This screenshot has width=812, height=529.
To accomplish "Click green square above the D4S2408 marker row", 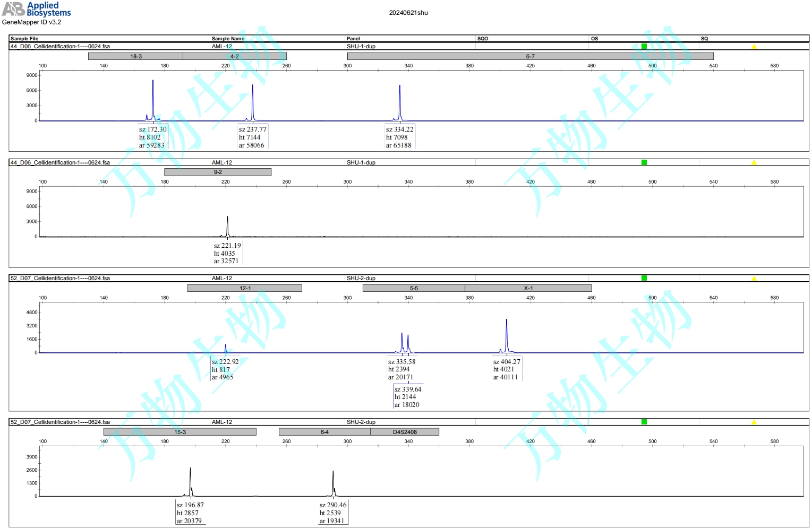I will [x=644, y=422].
